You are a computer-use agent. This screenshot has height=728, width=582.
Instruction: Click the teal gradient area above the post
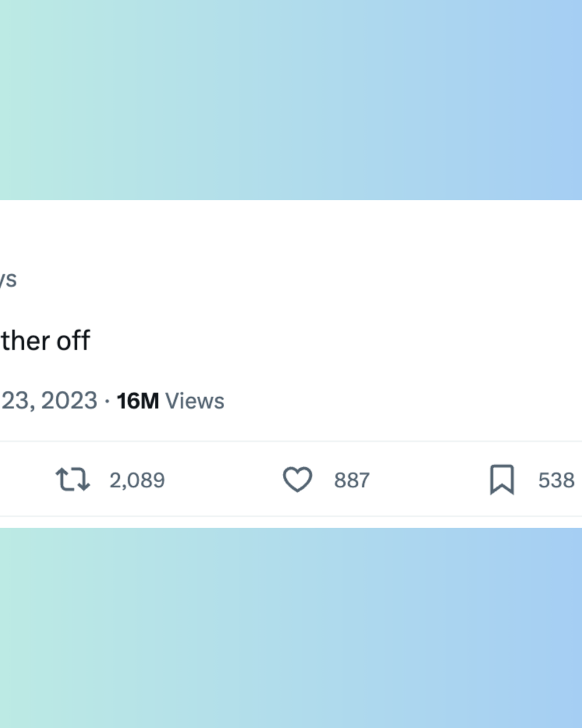[291, 100]
